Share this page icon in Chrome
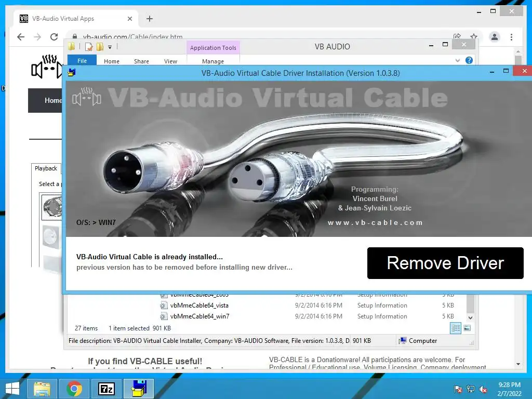The image size is (532, 399). point(457,36)
